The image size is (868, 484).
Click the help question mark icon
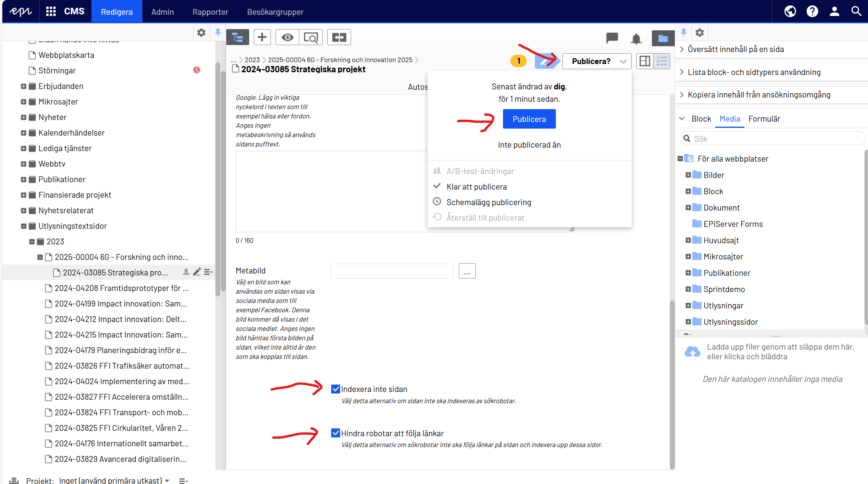point(812,11)
